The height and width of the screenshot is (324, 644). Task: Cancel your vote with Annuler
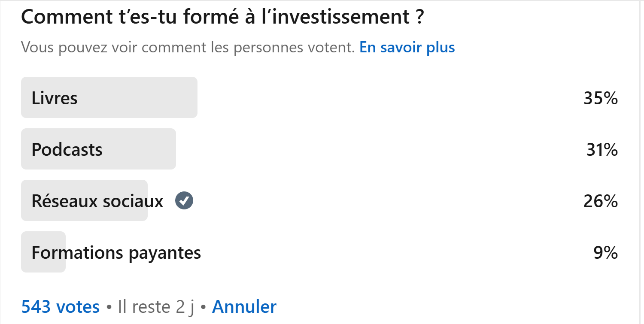coord(244,307)
